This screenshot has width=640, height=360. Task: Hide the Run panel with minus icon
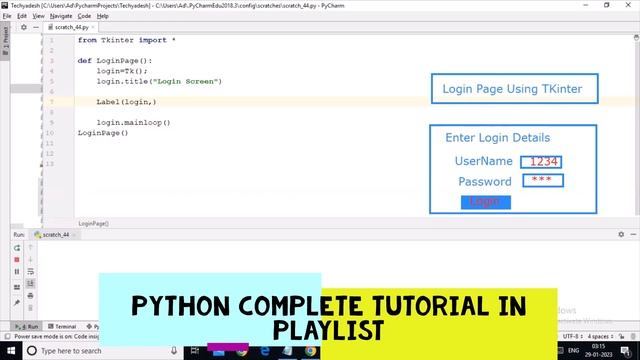pos(633,234)
